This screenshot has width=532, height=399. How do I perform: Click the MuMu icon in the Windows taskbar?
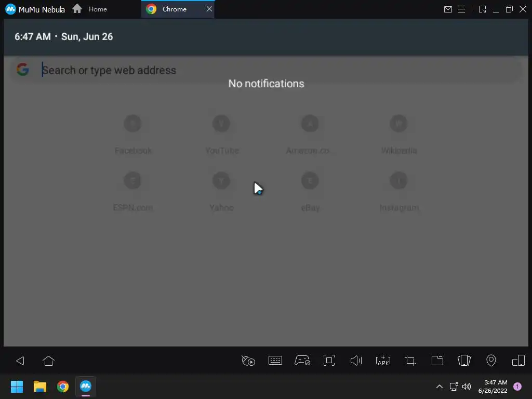86,386
